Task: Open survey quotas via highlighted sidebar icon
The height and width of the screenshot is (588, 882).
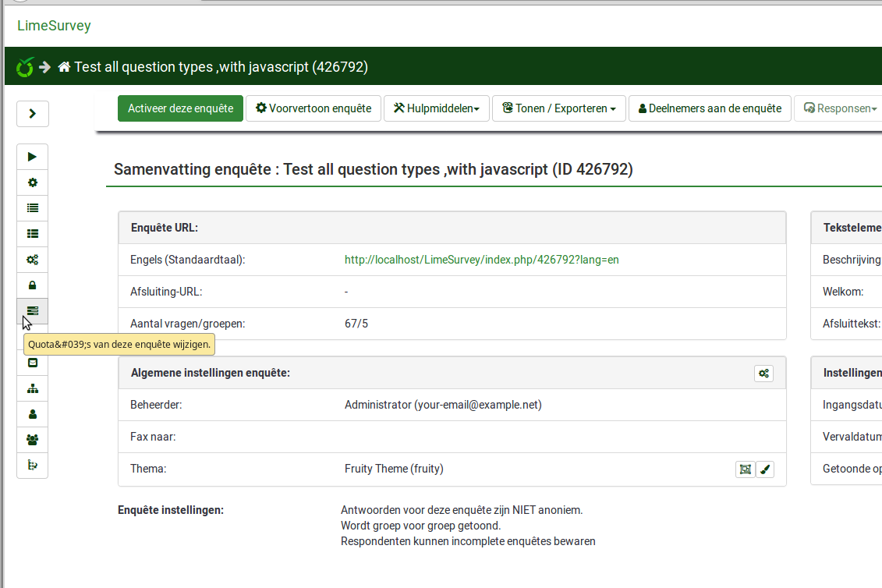Action: [32, 310]
